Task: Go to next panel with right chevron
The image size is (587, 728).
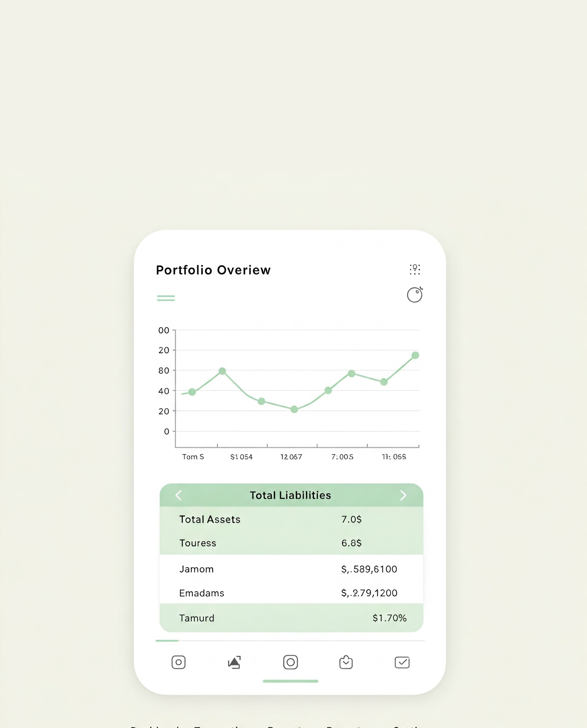Action: point(403,495)
